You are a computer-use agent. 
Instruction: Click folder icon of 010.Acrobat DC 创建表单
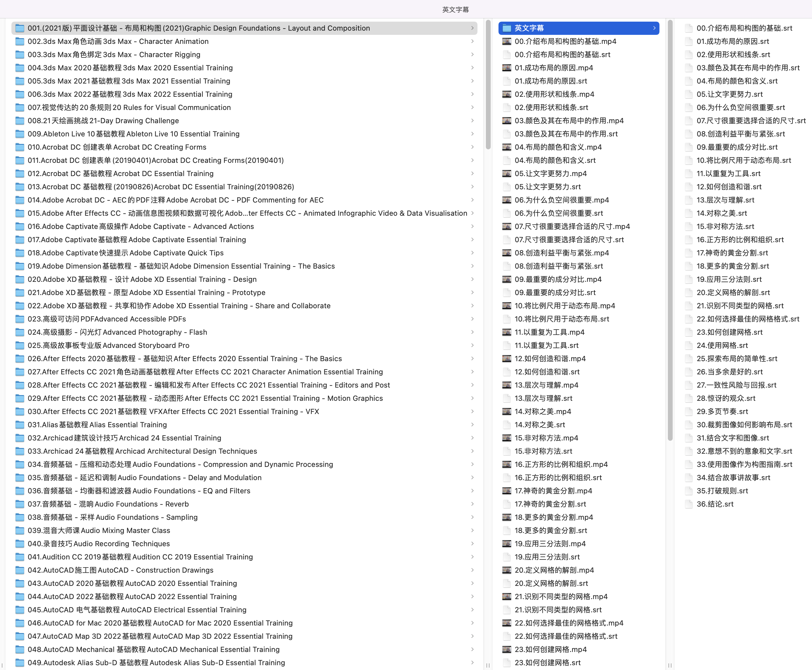click(20, 147)
